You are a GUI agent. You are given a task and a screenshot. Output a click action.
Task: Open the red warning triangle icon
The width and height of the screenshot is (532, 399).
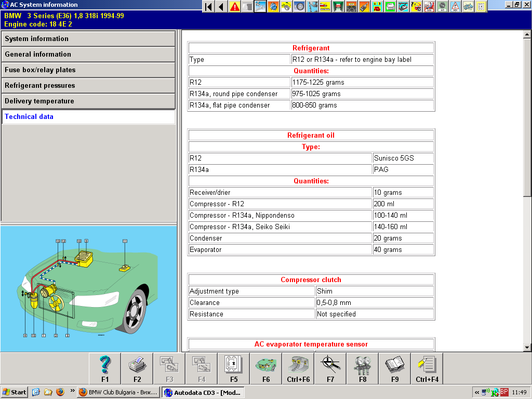234,6
